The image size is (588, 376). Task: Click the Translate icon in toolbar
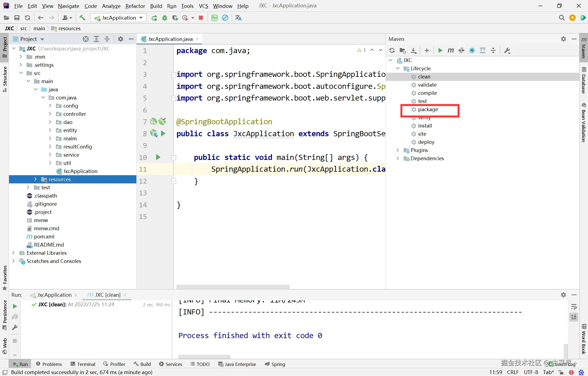pos(238,18)
